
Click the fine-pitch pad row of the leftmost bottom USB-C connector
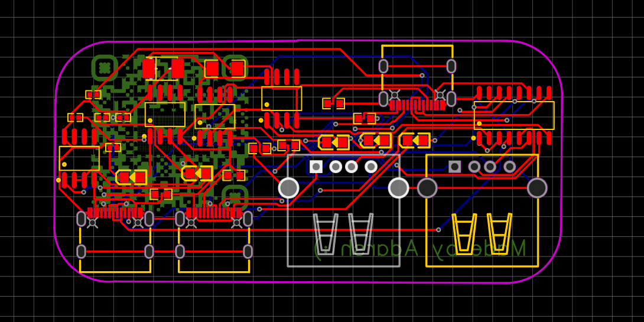(115, 212)
